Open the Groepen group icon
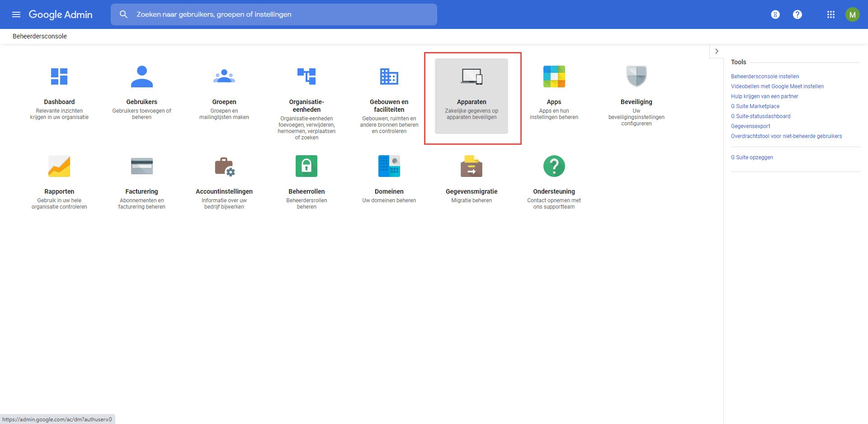This screenshot has height=424, width=868. click(x=224, y=76)
